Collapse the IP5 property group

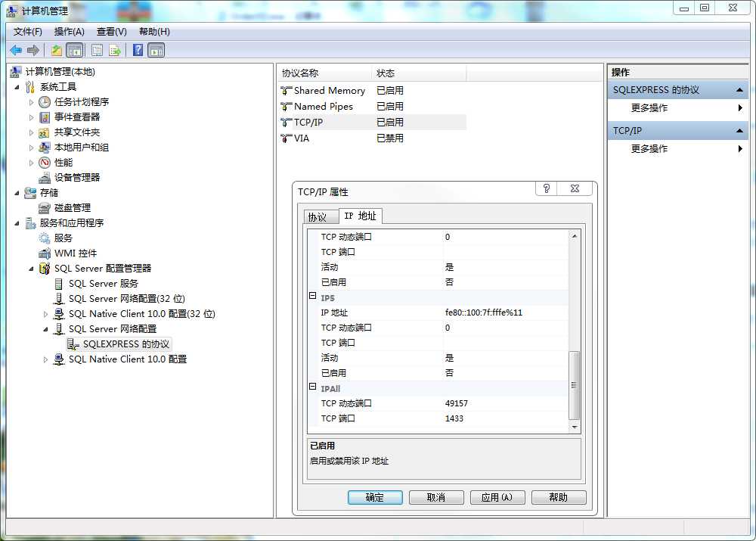(312, 296)
